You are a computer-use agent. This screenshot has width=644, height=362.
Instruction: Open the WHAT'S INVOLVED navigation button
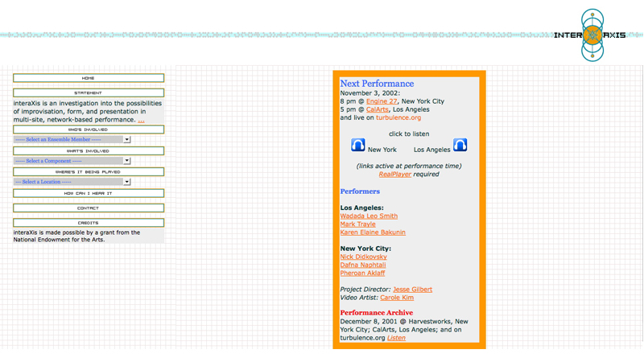89,150
